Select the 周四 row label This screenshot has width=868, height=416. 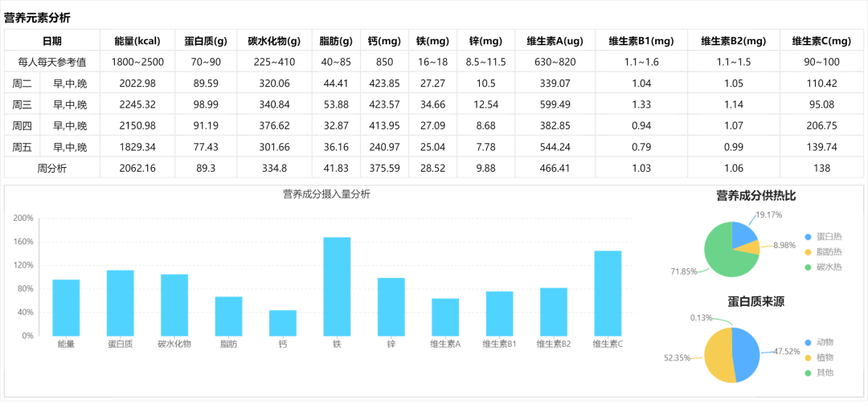tap(23, 125)
